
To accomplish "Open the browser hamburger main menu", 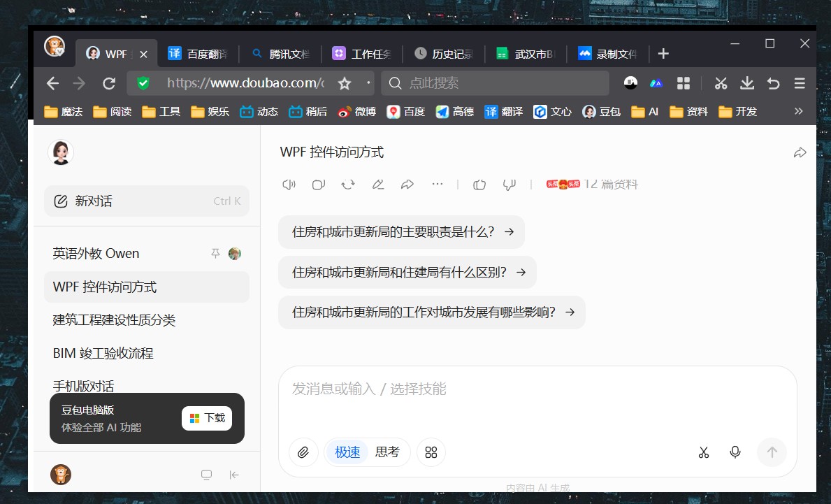I will 800,83.
